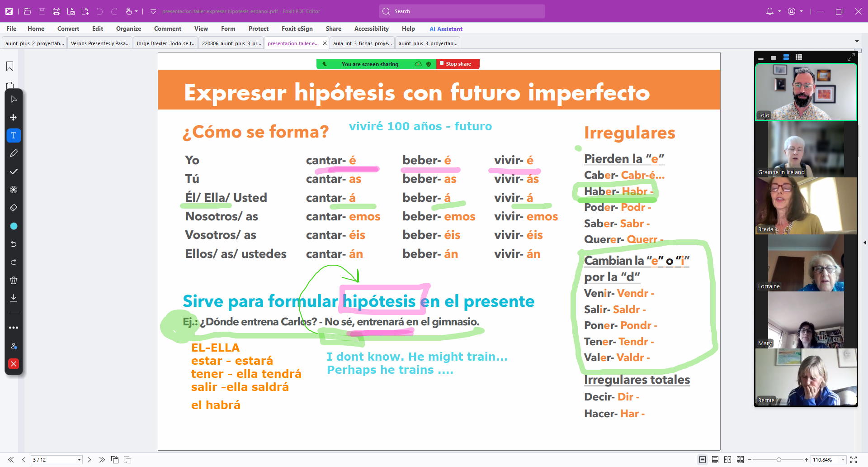
Task: Redo annotation in annotation toolbar
Action: tap(14, 262)
